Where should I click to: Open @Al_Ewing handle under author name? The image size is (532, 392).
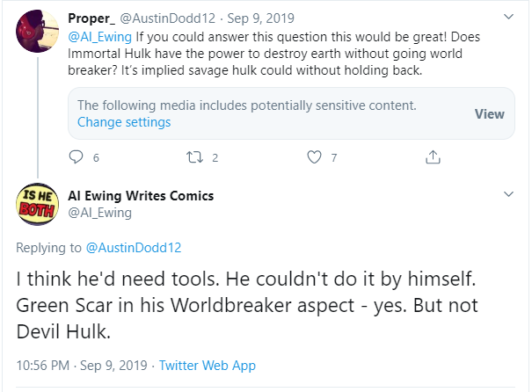tap(99, 213)
